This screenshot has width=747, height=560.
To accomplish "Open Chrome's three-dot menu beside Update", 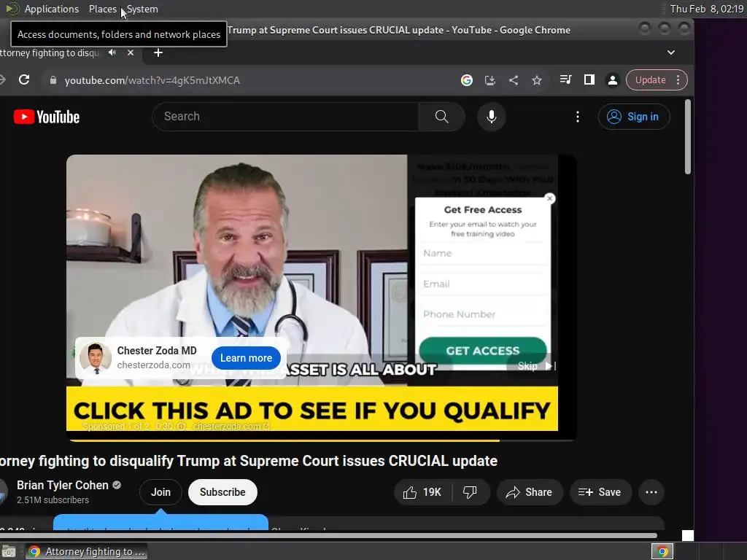I will pos(678,80).
